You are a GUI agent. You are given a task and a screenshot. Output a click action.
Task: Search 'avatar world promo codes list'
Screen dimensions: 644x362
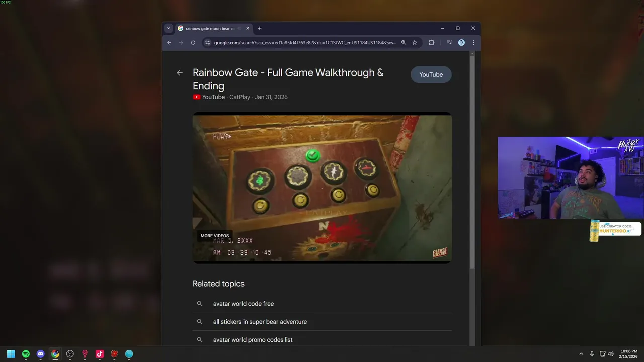pyautogui.click(x=322, y=340)
